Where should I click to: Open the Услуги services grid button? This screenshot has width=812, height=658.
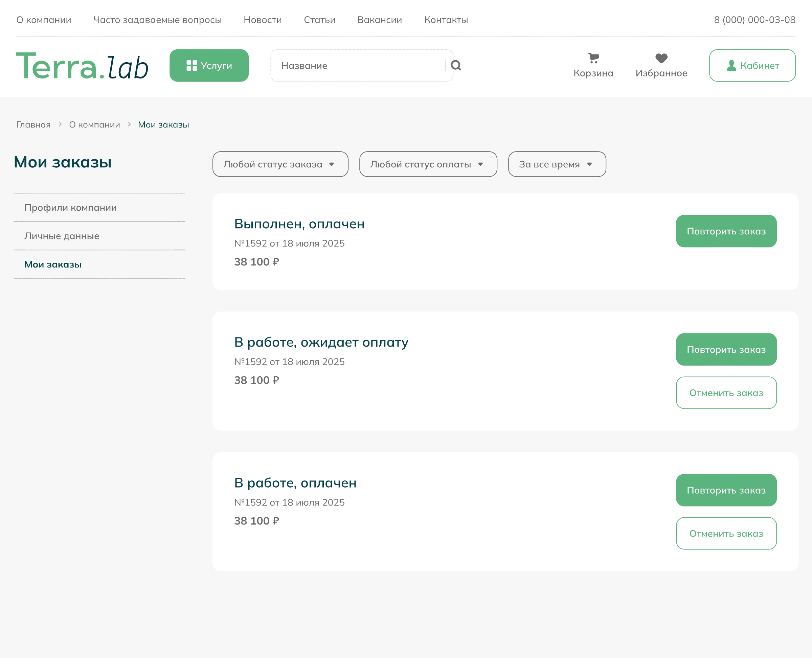(209, 66)
